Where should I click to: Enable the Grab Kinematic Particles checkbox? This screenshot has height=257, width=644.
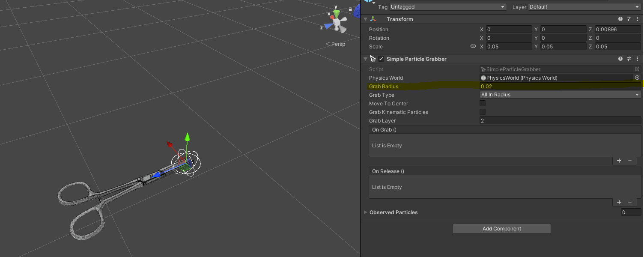483,112
